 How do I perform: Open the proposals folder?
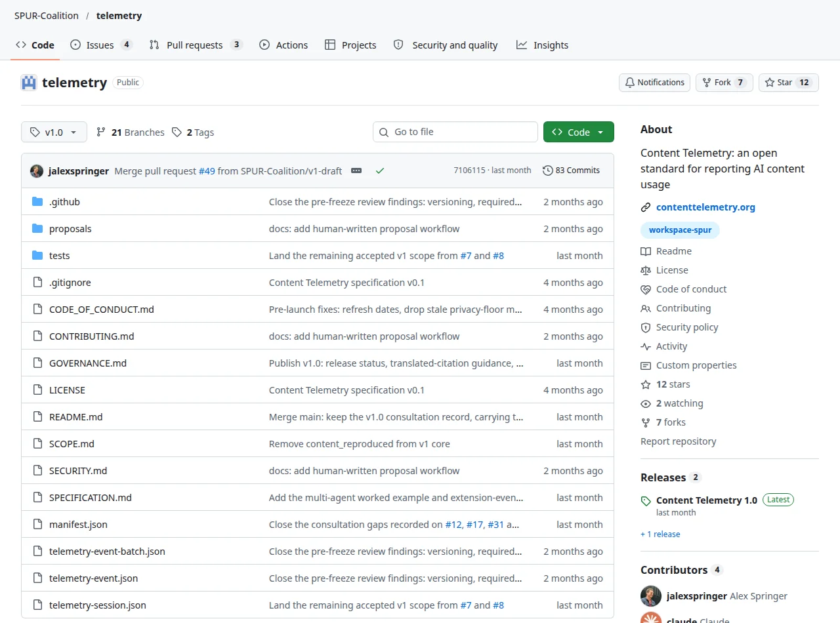pos(70,229)
